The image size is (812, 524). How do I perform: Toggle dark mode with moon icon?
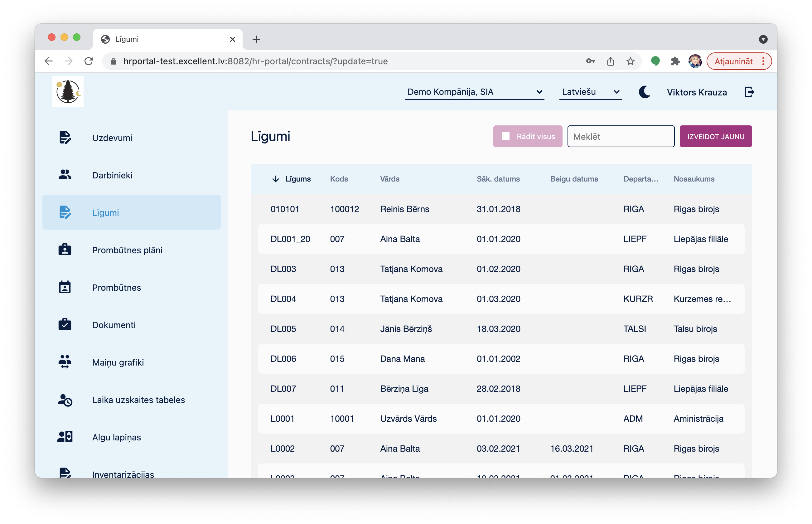click(x=644, y=92)
